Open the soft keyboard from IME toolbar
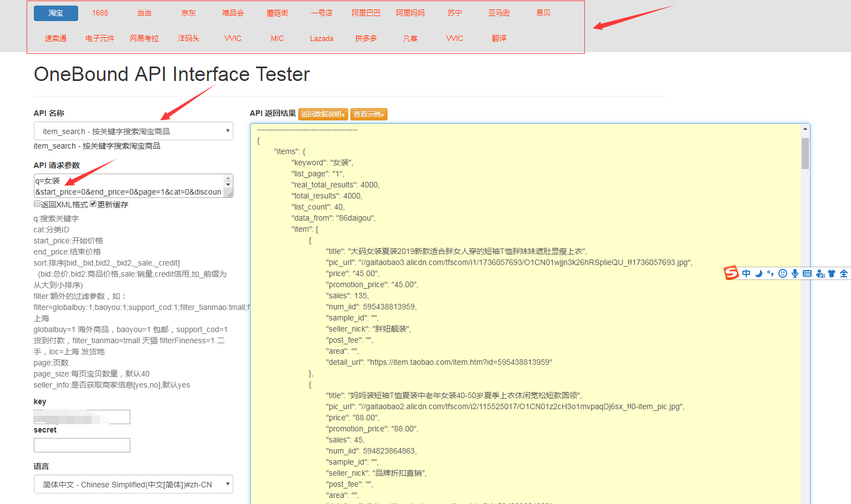The width and height of the screenshot is (851, 504). pyautogui.click(x=807, y=273)
